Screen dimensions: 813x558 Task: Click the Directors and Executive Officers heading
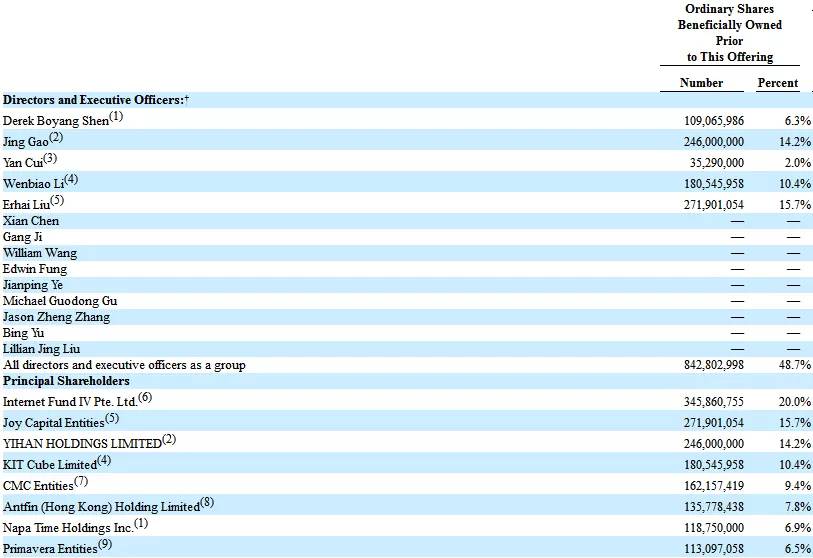click(96, 100)
